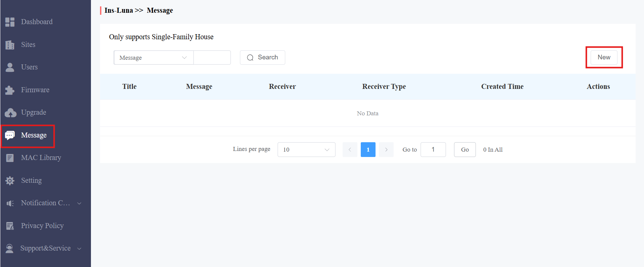Select page 1 in pagination

coord(368,150)
